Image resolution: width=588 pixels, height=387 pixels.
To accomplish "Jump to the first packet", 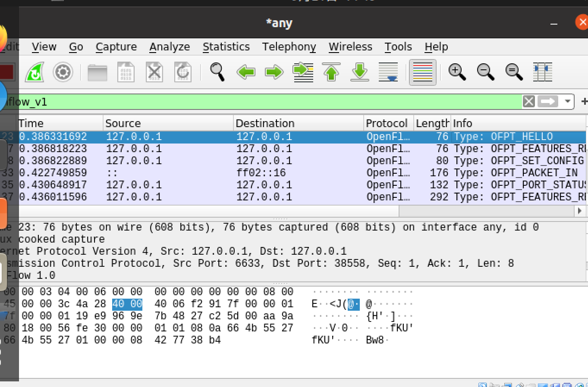I will (x=331, y=72).
